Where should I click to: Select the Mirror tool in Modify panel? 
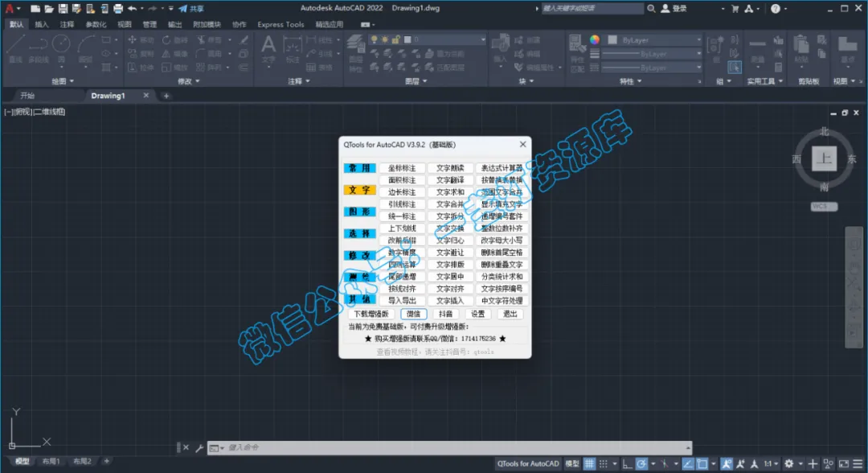point(174,54)
